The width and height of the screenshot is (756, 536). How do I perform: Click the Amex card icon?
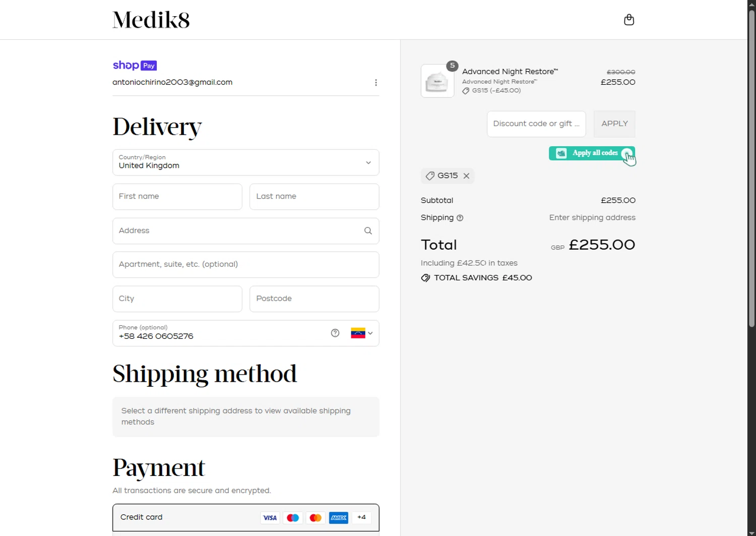click(x=339, y=518)
